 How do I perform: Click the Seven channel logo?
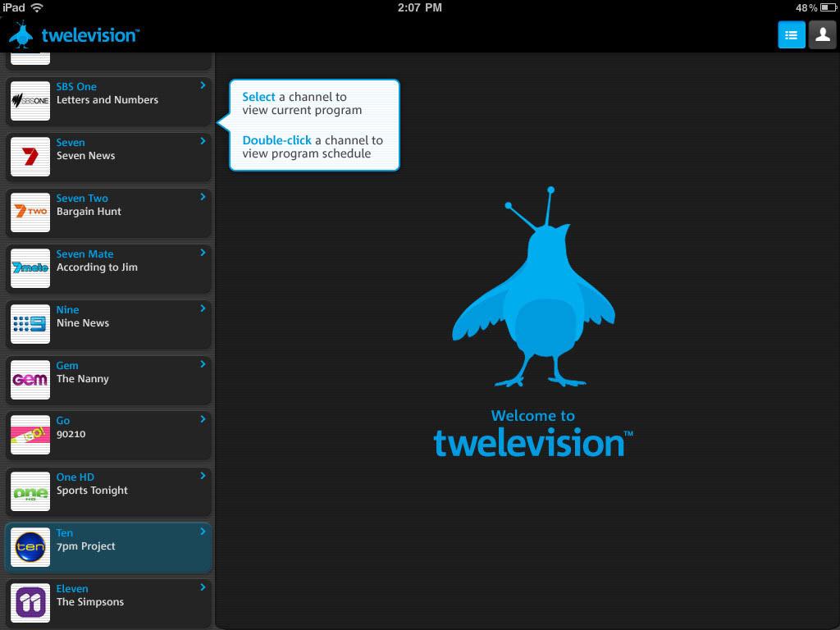(30, 157)
